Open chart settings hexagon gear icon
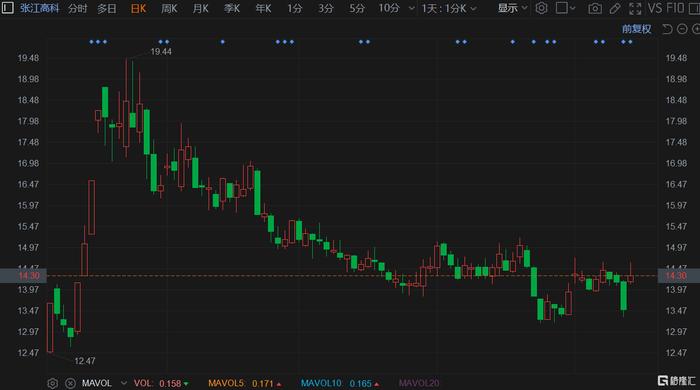 point(541,8)
